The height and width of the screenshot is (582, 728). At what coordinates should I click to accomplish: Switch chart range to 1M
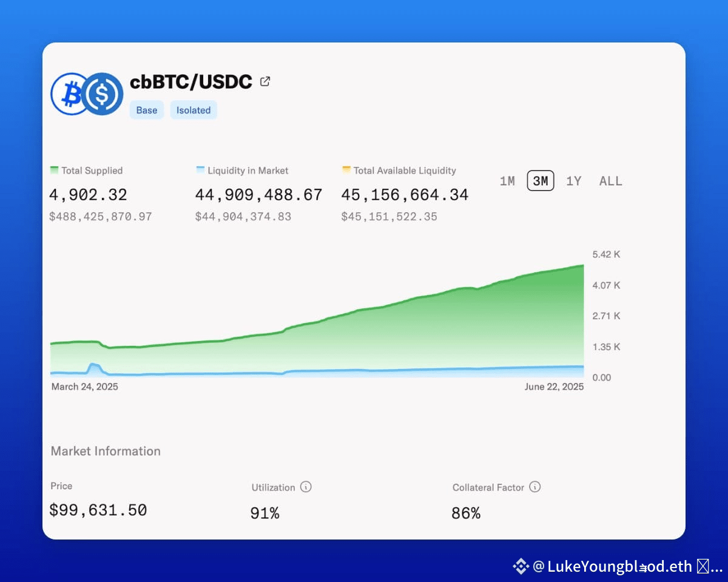coord(507,181)
